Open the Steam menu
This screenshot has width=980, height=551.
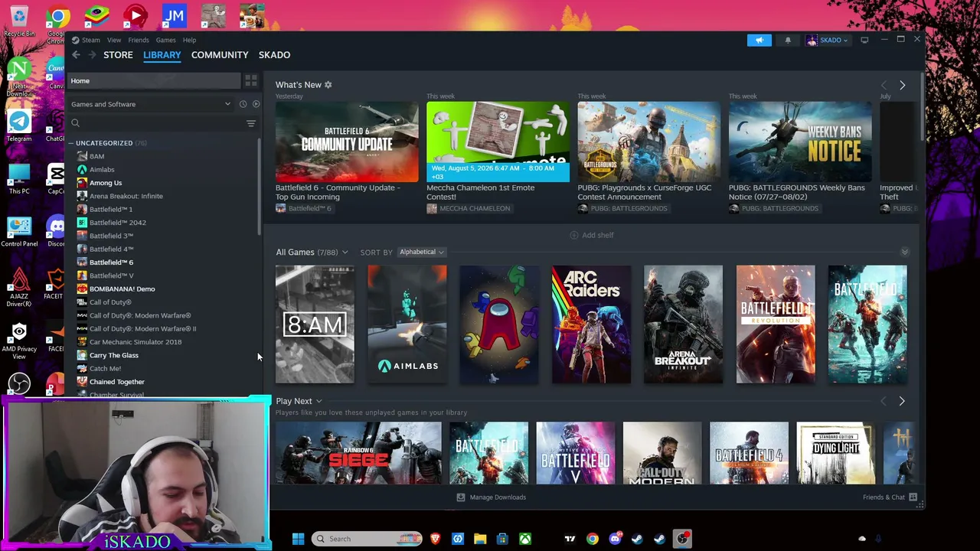coord(91,40)
